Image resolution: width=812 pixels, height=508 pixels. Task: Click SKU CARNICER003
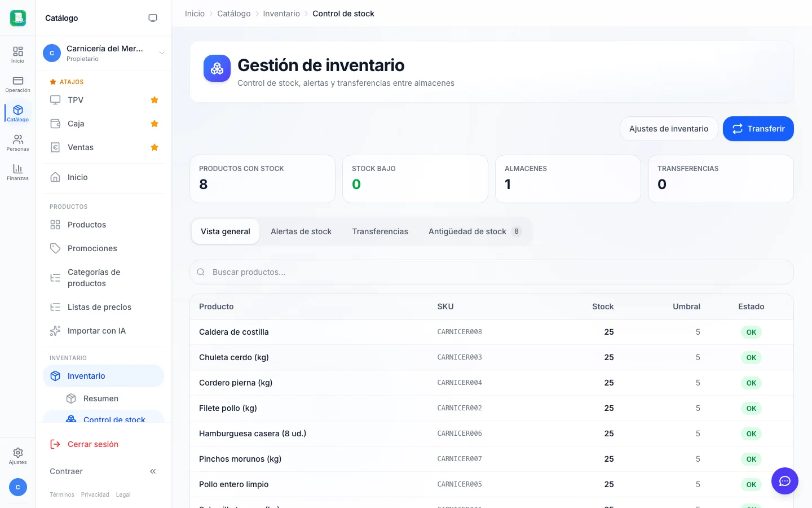pyautogui.click(x=460, y=357)
